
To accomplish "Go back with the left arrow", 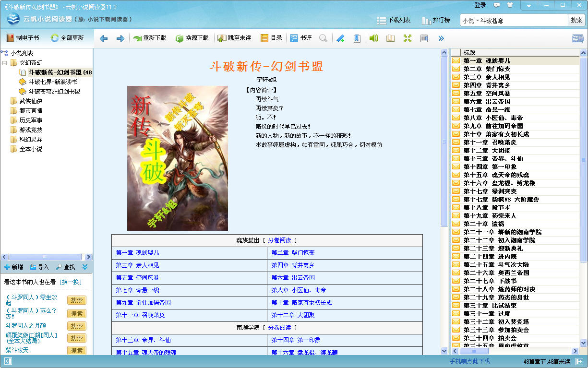I will (x=104, y=38).
